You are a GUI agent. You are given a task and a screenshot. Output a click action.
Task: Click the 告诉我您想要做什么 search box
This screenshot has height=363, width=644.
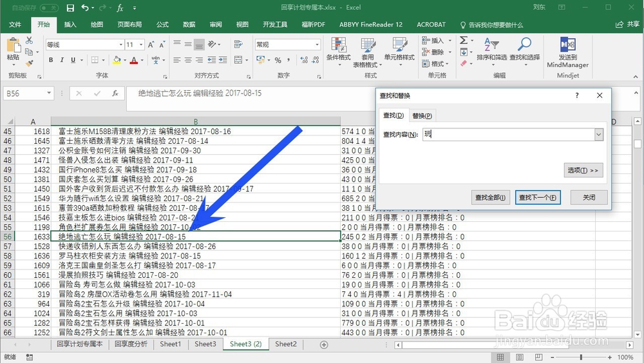pos(492,25)
